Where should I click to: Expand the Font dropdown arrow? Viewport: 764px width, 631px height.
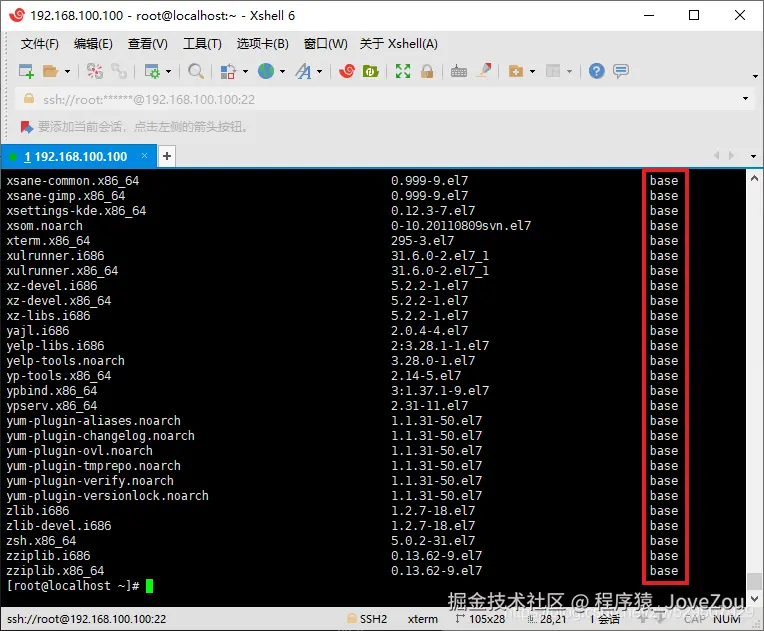pos(320,72)
